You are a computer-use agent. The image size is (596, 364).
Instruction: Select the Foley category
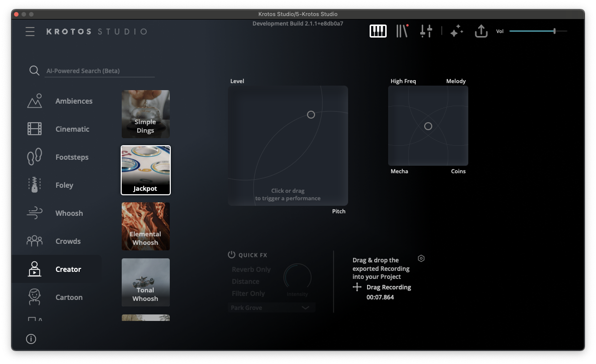tap(64, 185)
